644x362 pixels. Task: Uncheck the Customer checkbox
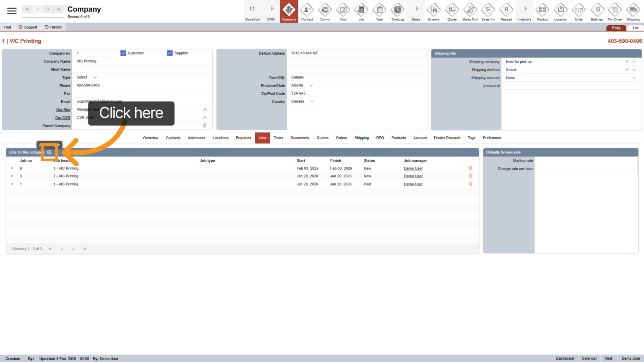point(123,53)
